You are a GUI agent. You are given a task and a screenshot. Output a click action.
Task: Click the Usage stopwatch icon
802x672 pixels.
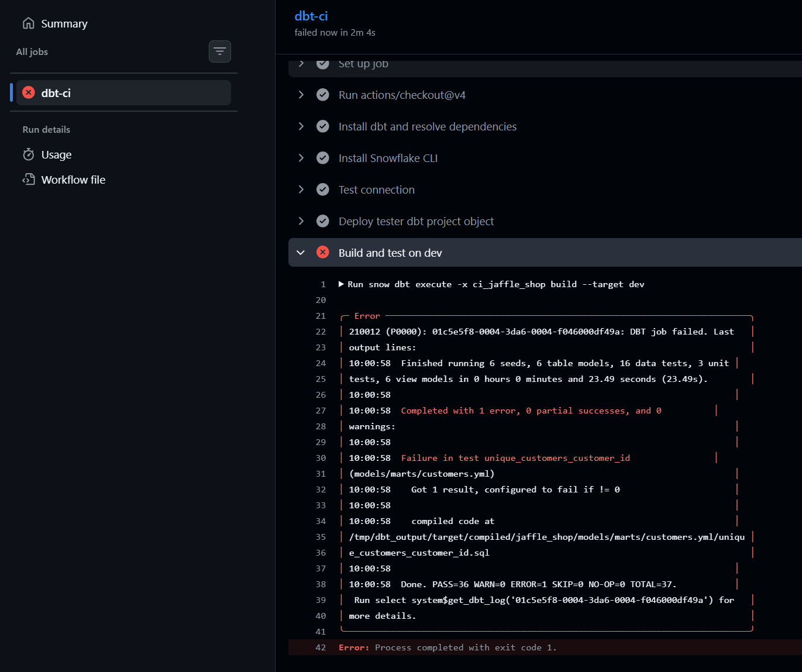[28, 154]
